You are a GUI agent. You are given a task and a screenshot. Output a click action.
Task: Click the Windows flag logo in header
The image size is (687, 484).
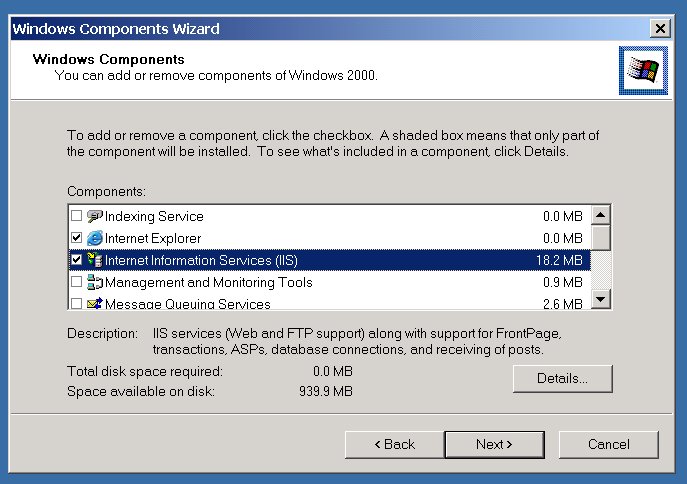click(643, 70)
